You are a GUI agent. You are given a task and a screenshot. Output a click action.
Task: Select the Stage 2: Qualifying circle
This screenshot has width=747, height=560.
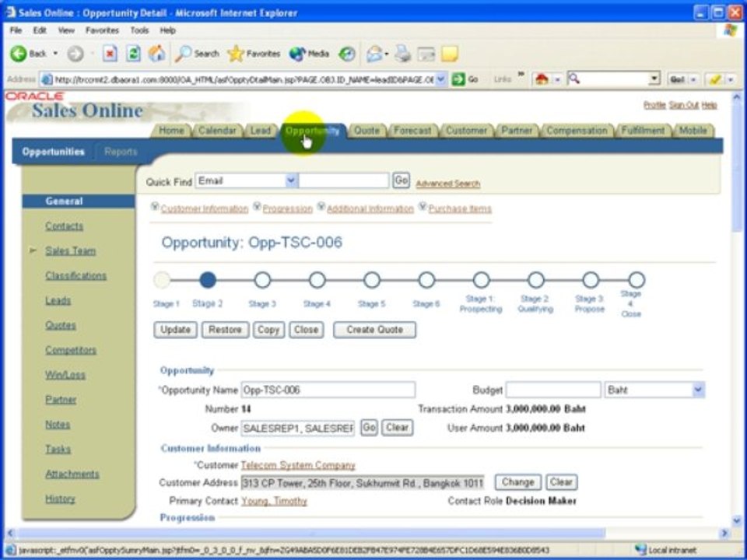pos(536,280)
